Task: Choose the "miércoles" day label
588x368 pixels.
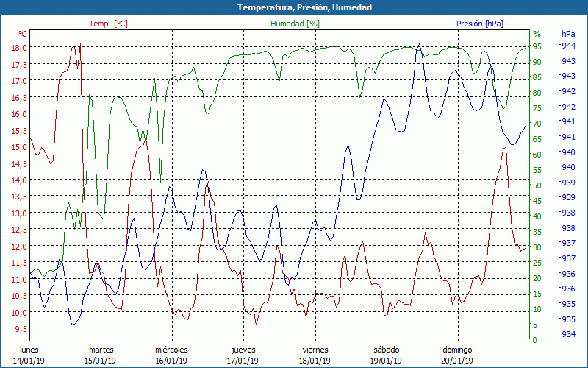Action: pos(171,350)
